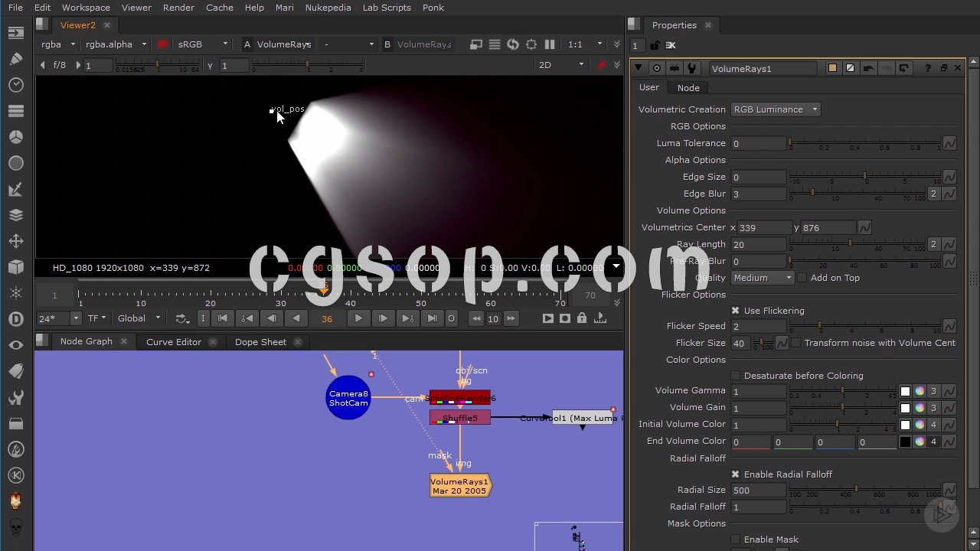Toggle Edge Blur channel split button
This screenshot has height=551, width=980.
pos(933,194)
